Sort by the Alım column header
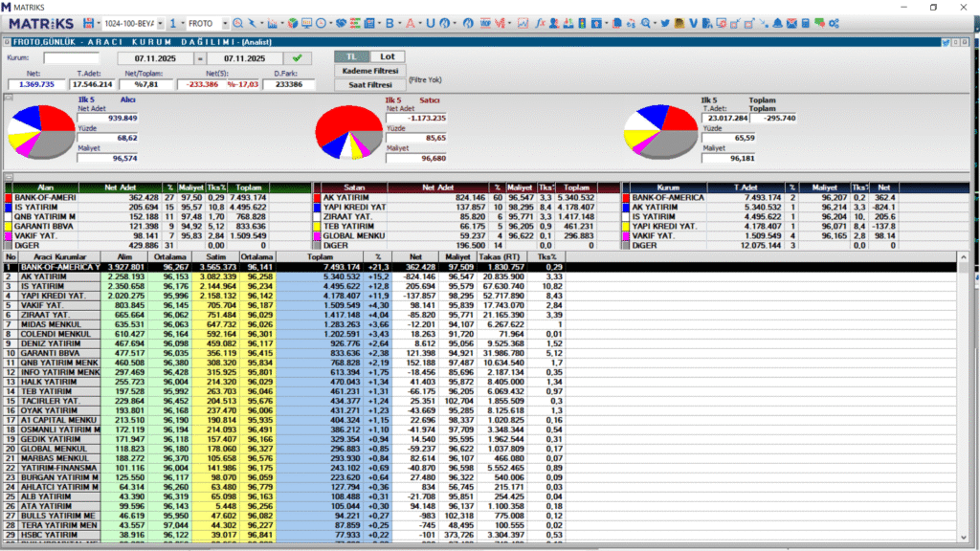The image size is (980, 551). pos(124,256)
